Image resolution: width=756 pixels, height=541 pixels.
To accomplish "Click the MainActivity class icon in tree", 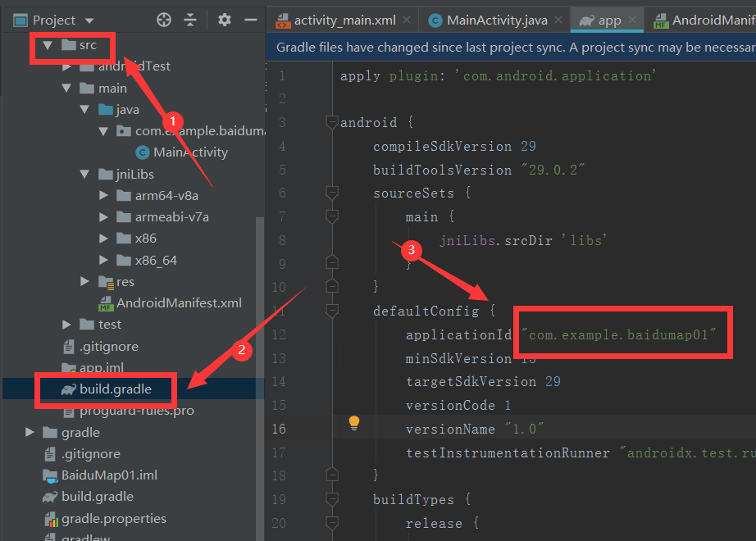I will pos(142,152).
